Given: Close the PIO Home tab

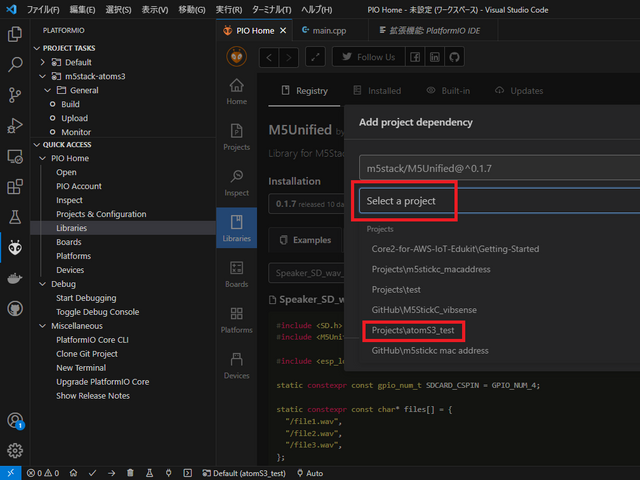Looking at the screenshot, I should pos(283,31).
